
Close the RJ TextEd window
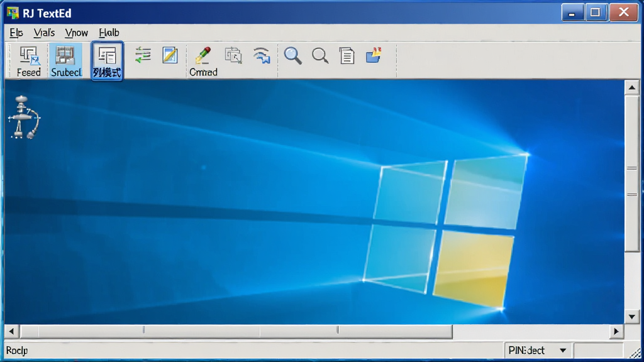(x=623, y=13)
